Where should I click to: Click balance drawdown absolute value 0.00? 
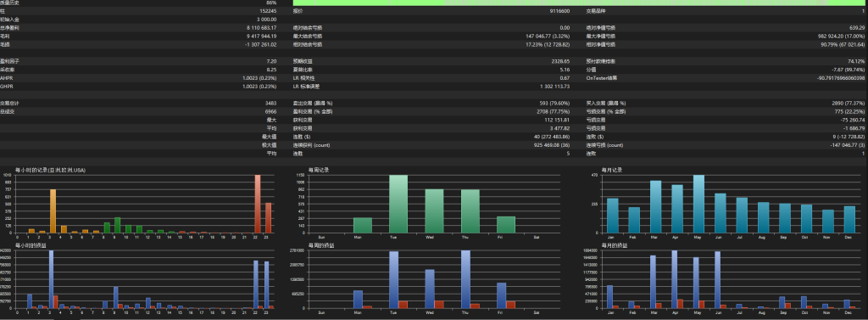565,28
